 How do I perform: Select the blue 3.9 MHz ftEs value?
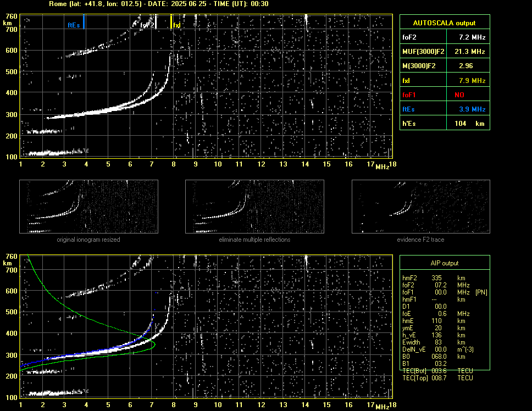(x=468, y=109)
